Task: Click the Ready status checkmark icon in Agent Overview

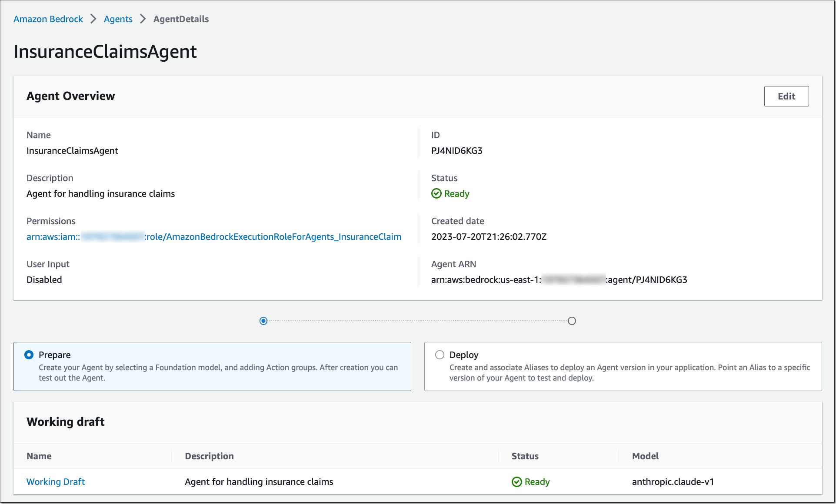Action: (x=436, y=193)
